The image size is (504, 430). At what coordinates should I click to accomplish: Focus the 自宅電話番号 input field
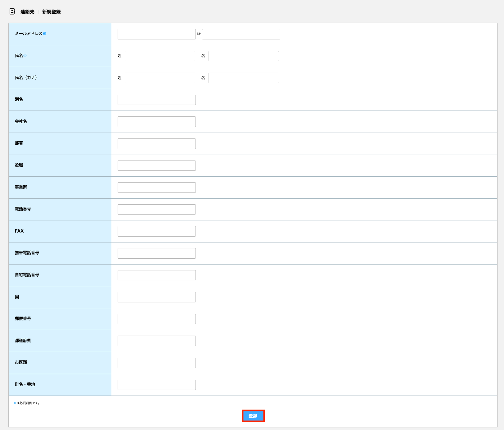click(157, 275)
